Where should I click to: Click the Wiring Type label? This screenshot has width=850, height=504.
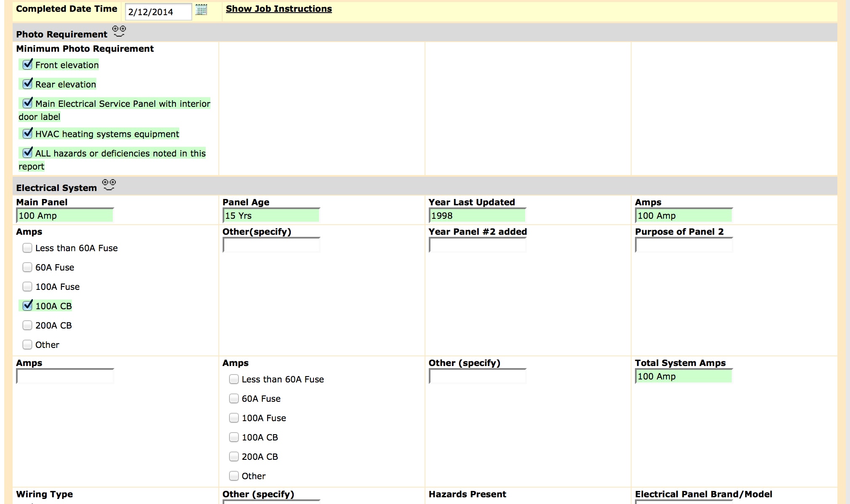(x=45, y=494)
